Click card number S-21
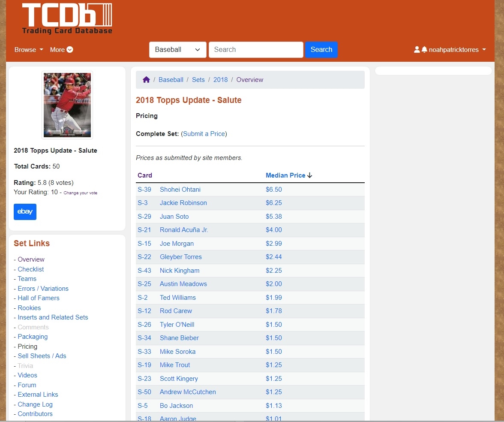 [x=144, y=230]
